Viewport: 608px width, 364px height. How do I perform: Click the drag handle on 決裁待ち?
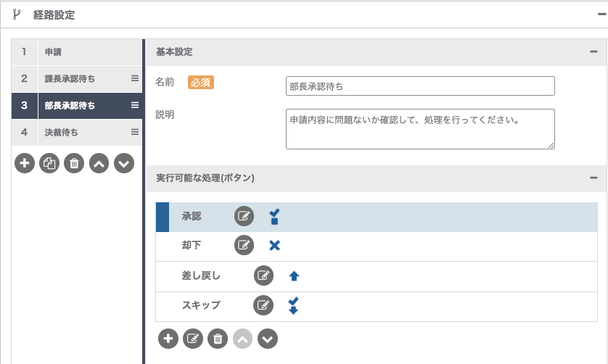tap(134, 132)
